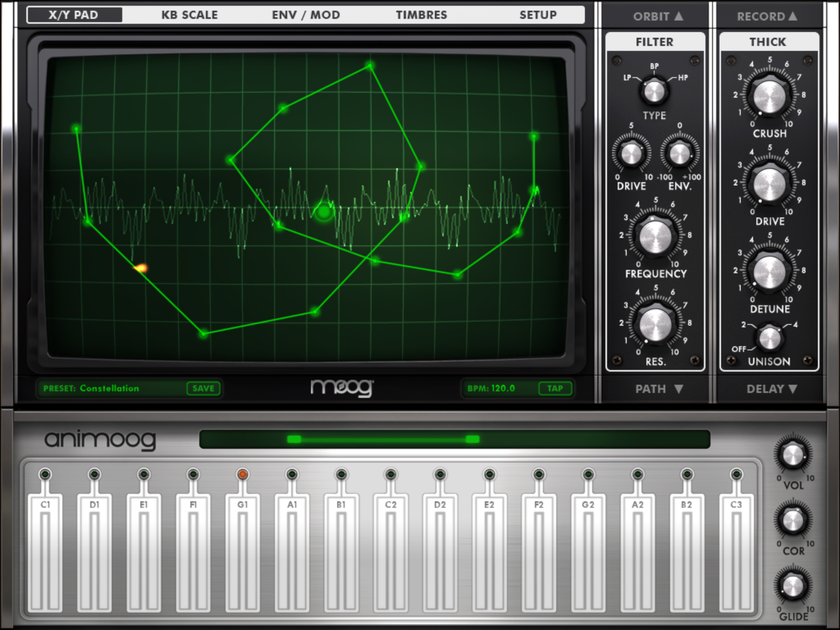Play the F1 key
The height and width of the screenshot is (630, 840).
click(193, 553)
